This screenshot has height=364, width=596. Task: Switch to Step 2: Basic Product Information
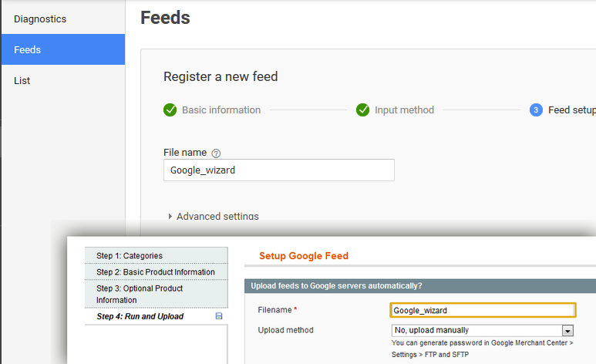click(157, 272)
